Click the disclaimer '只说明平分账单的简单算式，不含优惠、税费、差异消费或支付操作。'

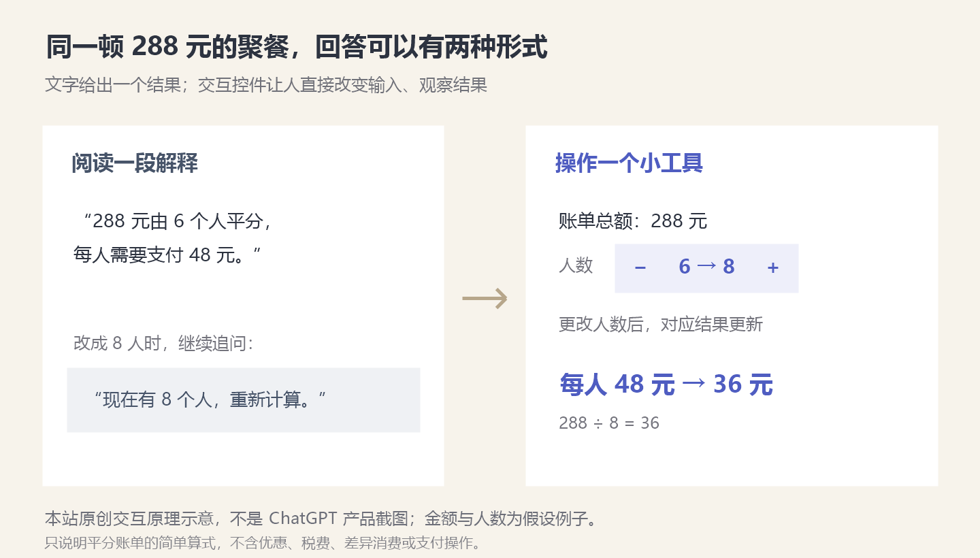point(263,543)
